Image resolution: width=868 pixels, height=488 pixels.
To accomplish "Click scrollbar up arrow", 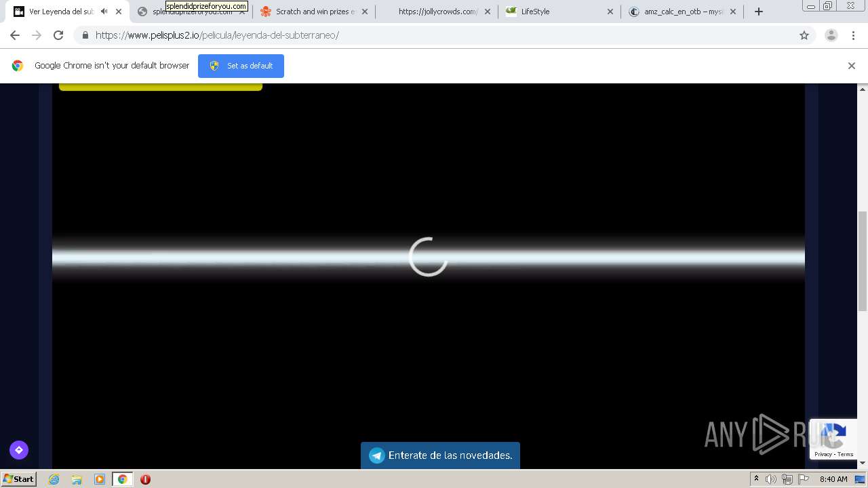I will point(863,89).
